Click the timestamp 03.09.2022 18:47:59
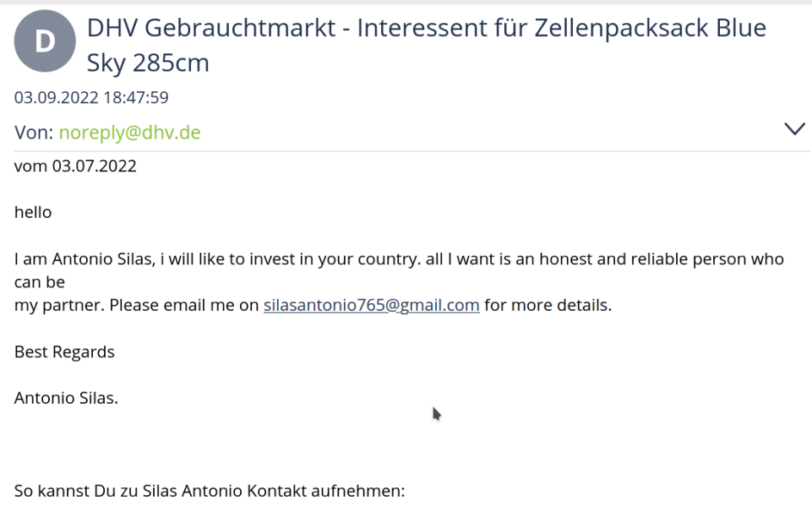The image size is (812, 507). click(x=91, y=97)
